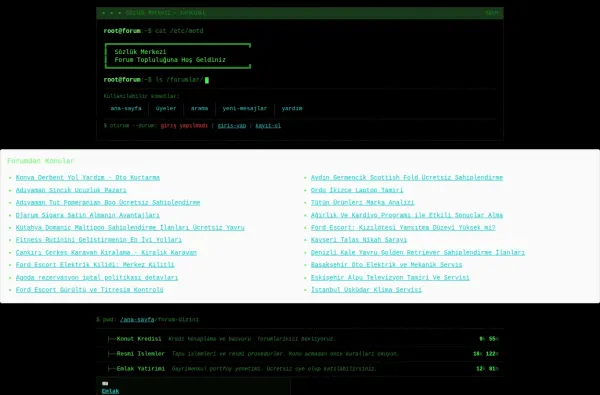The width and height of the screenshot is (600, 395).
Task: Click the giriş-yap login link
Action: [x=232, y=126]
